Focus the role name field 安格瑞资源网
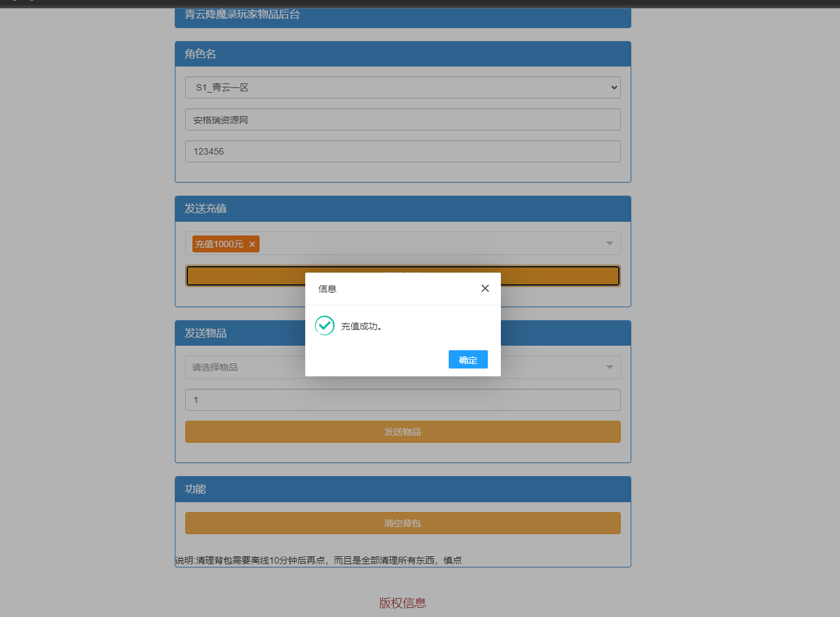The width and height of the screenshot is (840, 617). click(x=402, y=119)
